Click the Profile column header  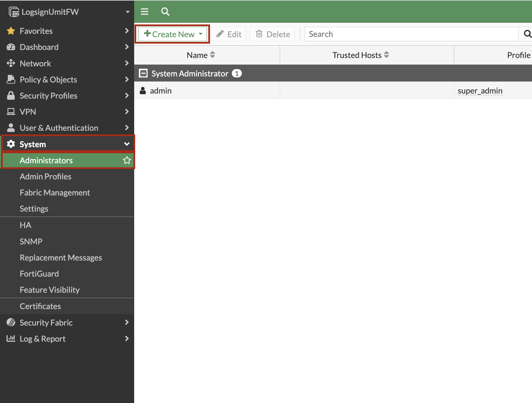[519, 55]
